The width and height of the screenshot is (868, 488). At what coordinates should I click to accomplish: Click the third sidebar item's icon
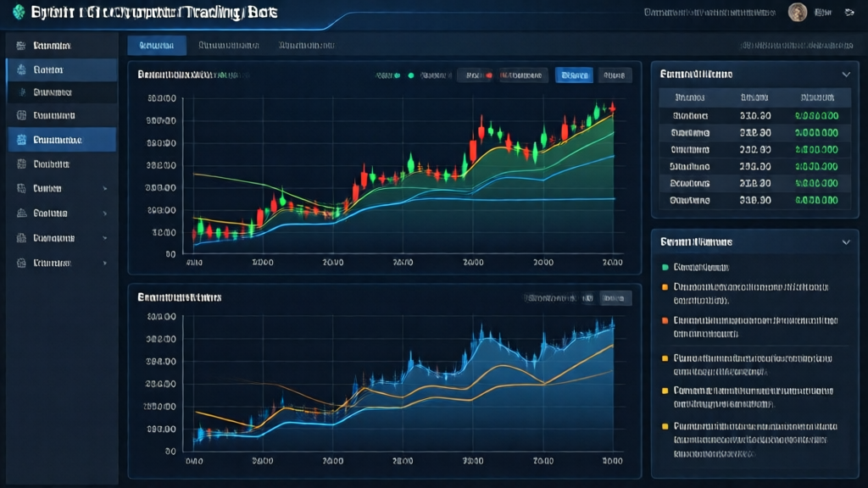(21, 92)
